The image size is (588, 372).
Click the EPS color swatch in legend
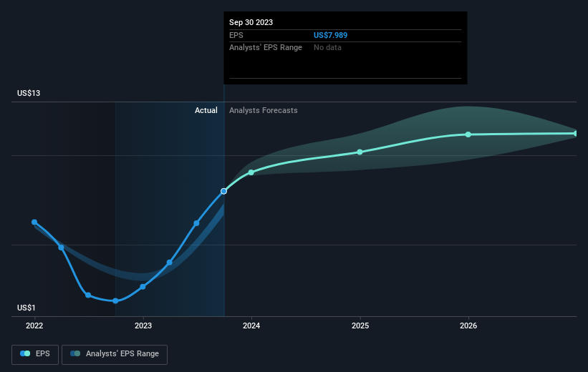coord(25,353)
